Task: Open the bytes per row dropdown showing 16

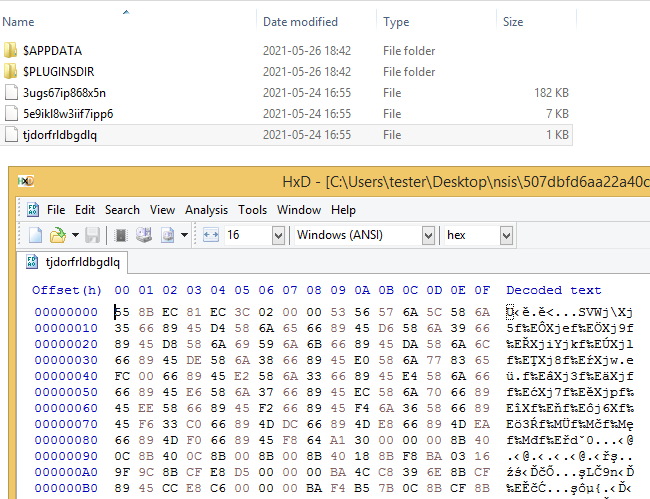Action: pos(278,235)
